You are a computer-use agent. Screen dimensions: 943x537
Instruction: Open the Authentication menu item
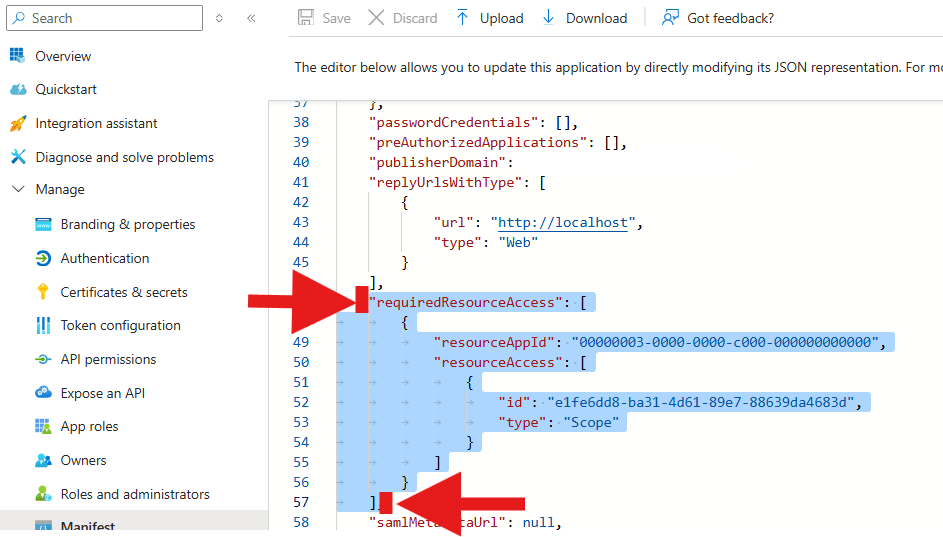click(x=104, y=258)
